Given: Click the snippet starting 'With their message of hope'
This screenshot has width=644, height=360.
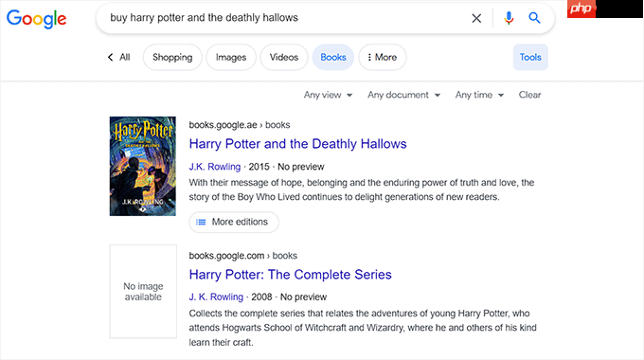Looking at the screenshot, I should coord(362,189).
